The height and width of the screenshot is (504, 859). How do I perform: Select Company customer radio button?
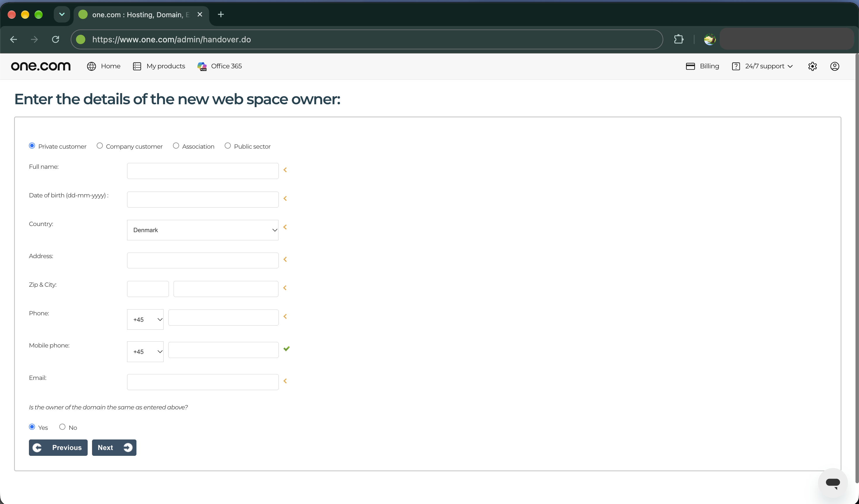(100, 145)
